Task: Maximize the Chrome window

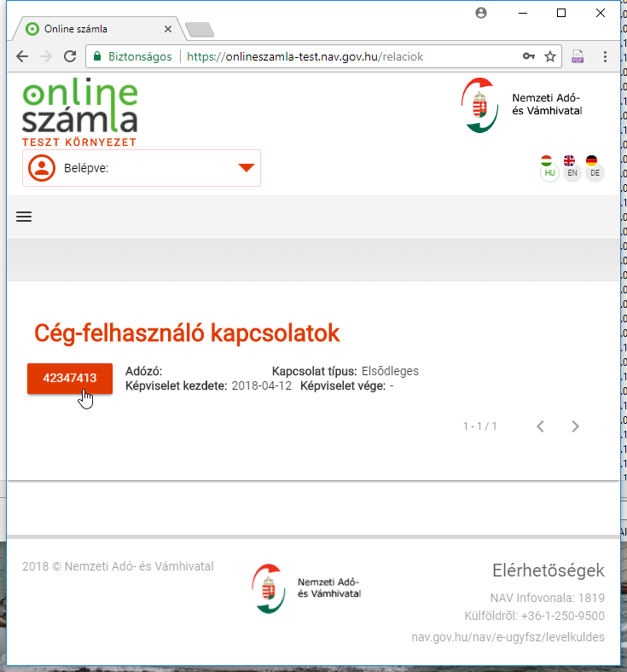Action: pyautogui.click(x=561, y=14)
